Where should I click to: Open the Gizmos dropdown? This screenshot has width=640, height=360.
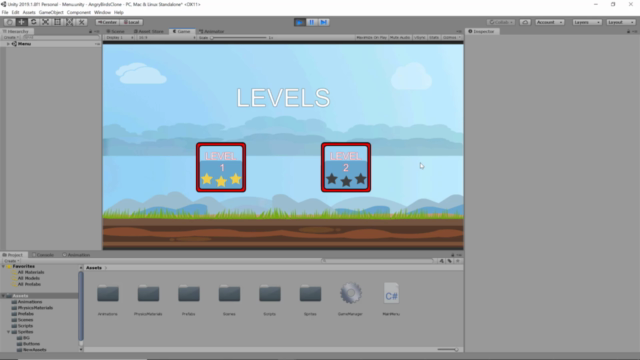451,38
